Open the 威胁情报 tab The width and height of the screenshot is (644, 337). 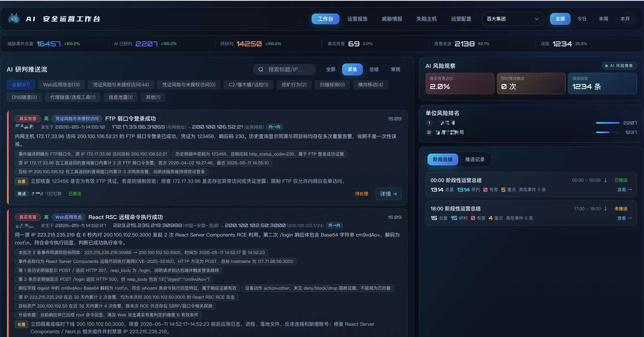[x=392, y=19]
